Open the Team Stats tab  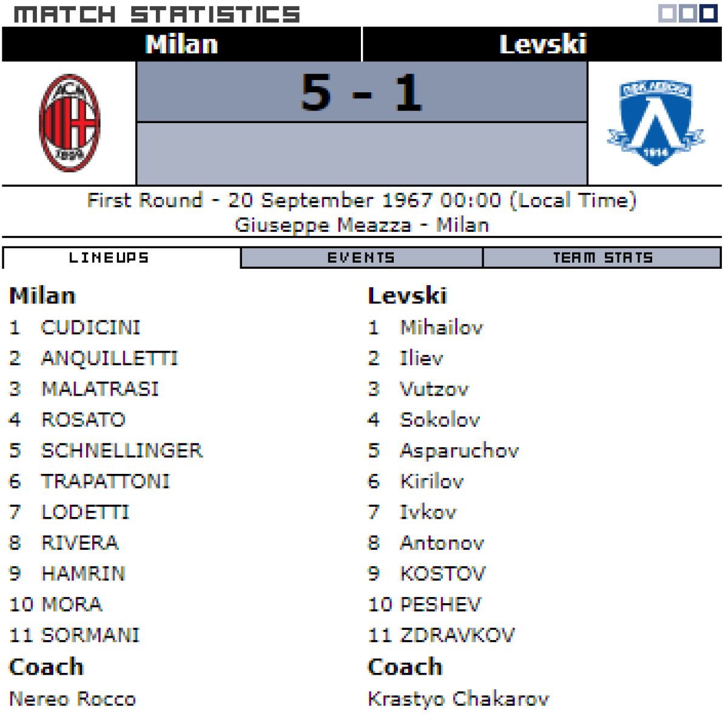[602, 258]
